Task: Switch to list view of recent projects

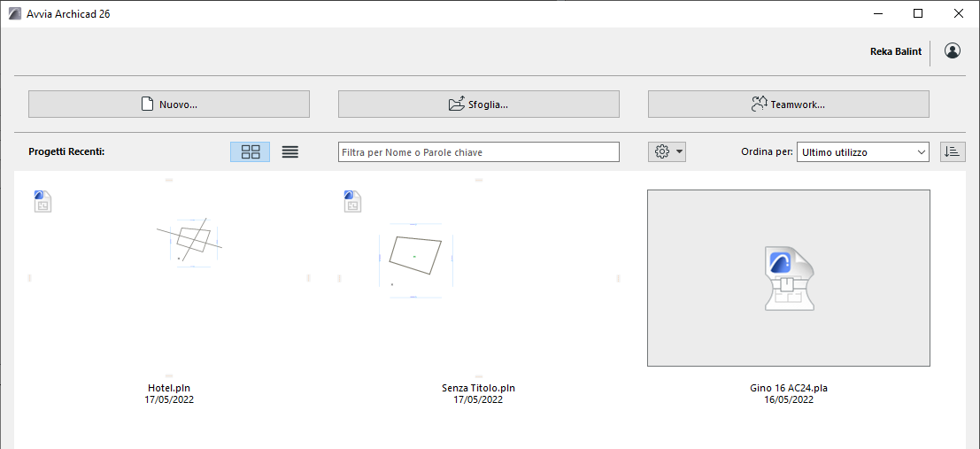Action: click(x=290, y=152)
